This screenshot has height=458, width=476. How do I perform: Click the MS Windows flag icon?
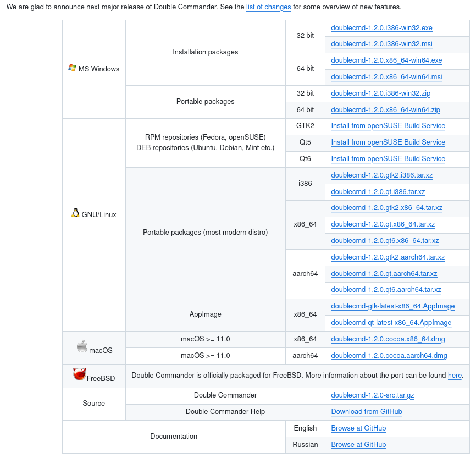point(72,68)
